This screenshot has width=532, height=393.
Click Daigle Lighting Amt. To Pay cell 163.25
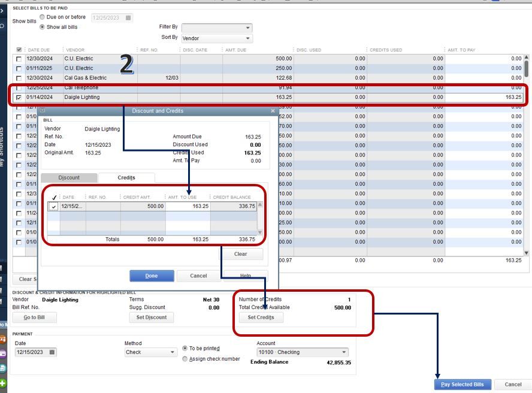click(484, 98)
